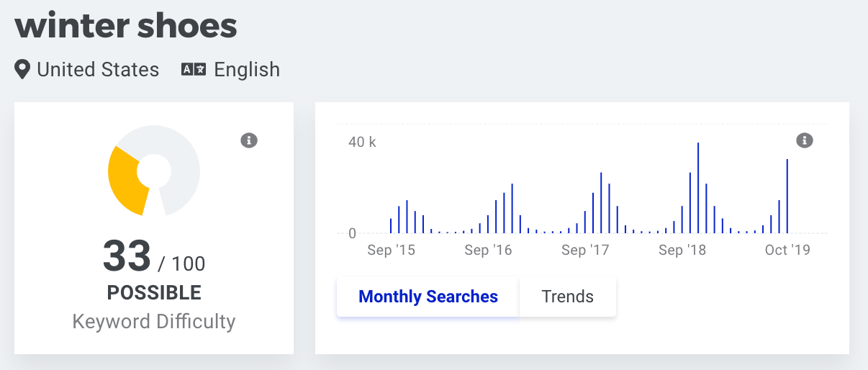This screenshot has width=868, height=370.
Task: Click the Sep '16 axis label
Action: click(x=489, y=251)
